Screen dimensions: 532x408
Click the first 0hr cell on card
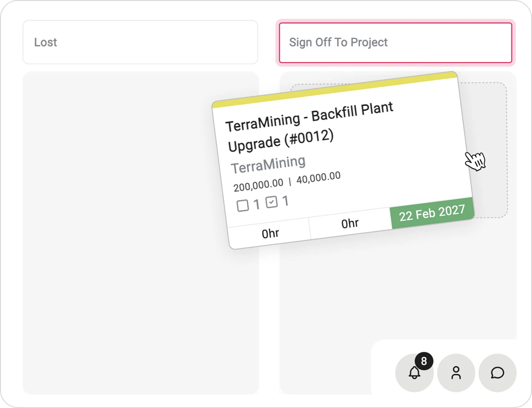270,233
